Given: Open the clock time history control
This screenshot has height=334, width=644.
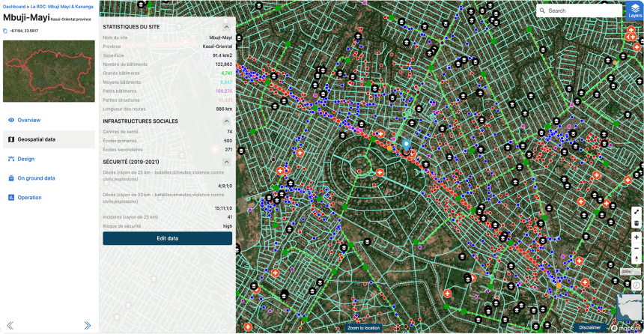Looking at the screenshot, I should coord(637,285).
